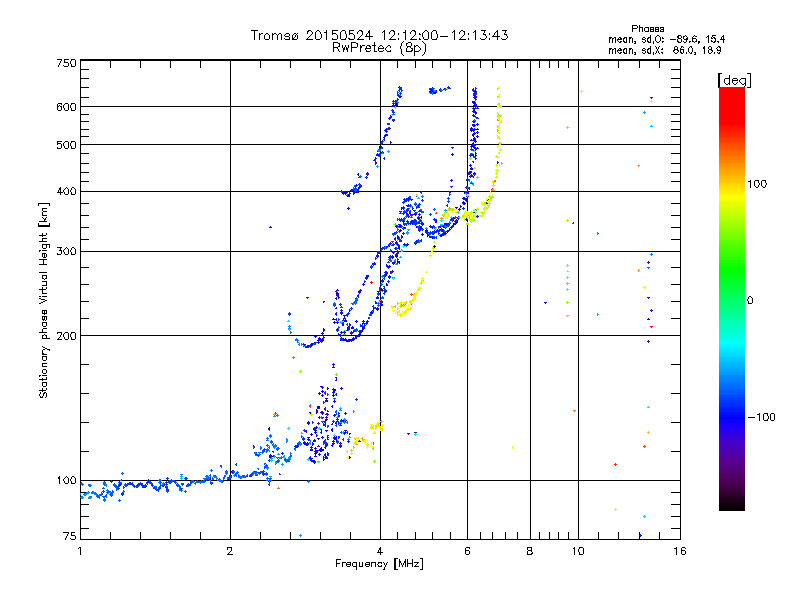The height and width of the screenshot is (600, 800).
Task: Click the y-axis tick label '500'
Action: point(67,145)
